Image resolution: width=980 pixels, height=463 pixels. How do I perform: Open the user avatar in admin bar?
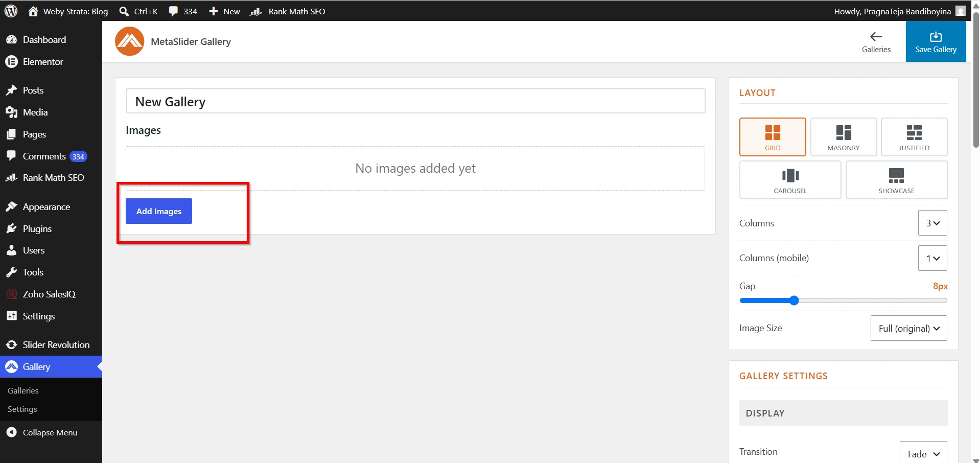(x=961, y=11)
